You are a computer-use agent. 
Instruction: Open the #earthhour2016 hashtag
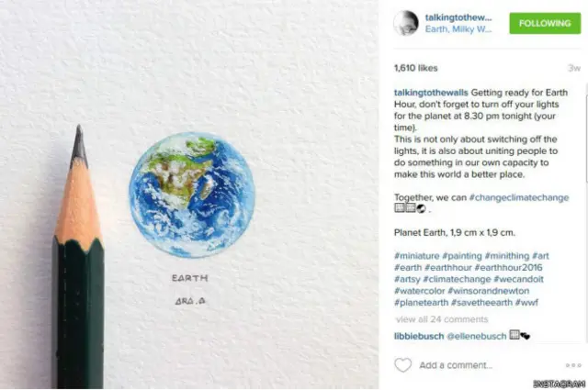pyautogui.click(x=508, y=267)
